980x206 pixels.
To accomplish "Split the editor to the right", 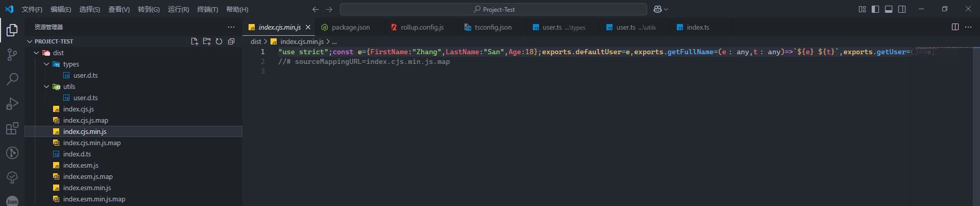I will 955,27.
